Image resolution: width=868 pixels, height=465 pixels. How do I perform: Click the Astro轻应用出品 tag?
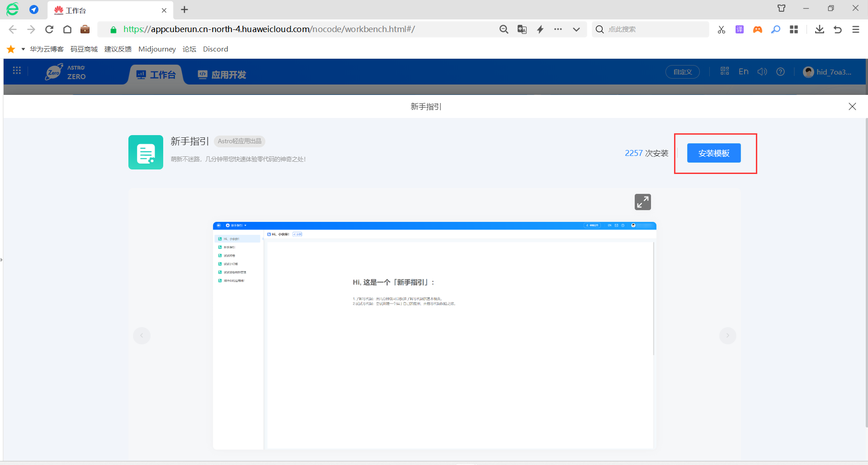click(x=240, y=141)
